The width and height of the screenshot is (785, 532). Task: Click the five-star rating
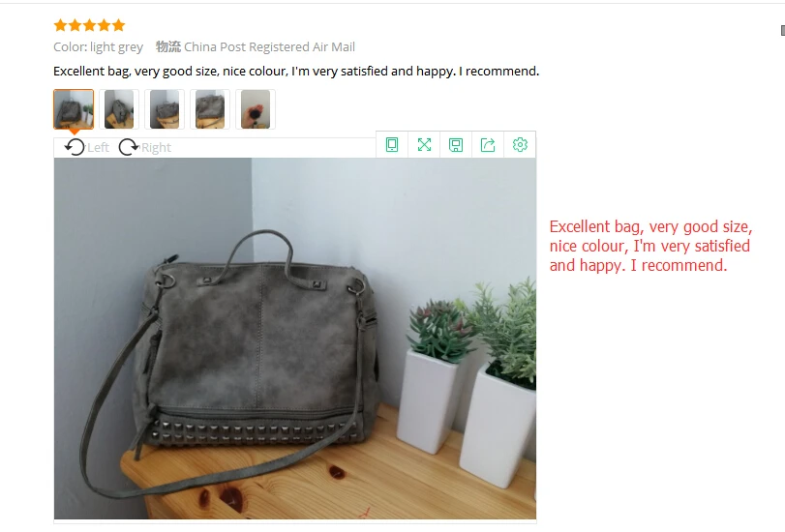click(89, 25)
